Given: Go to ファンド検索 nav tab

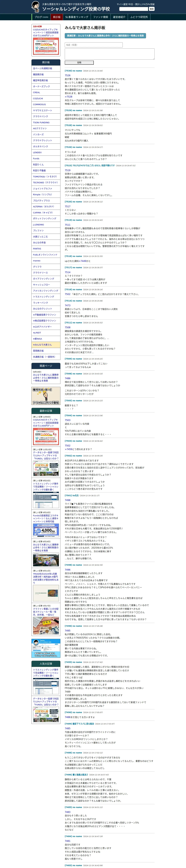Looking at the screenshot, I should [101, 17].
